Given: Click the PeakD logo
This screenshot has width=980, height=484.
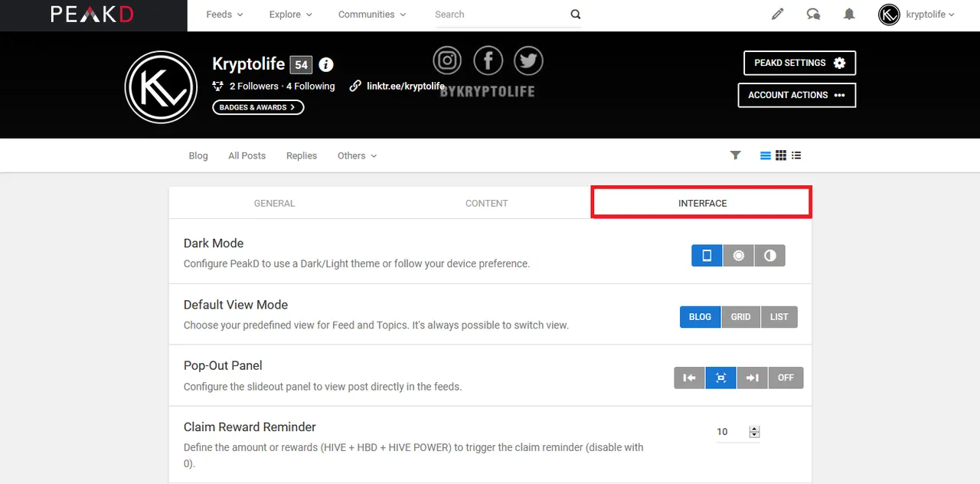Looking at the screenshot, I should (93, 15).
